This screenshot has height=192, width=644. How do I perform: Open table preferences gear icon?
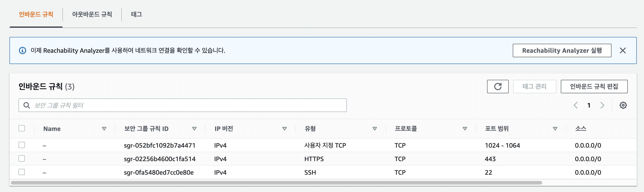pos(623,105)
